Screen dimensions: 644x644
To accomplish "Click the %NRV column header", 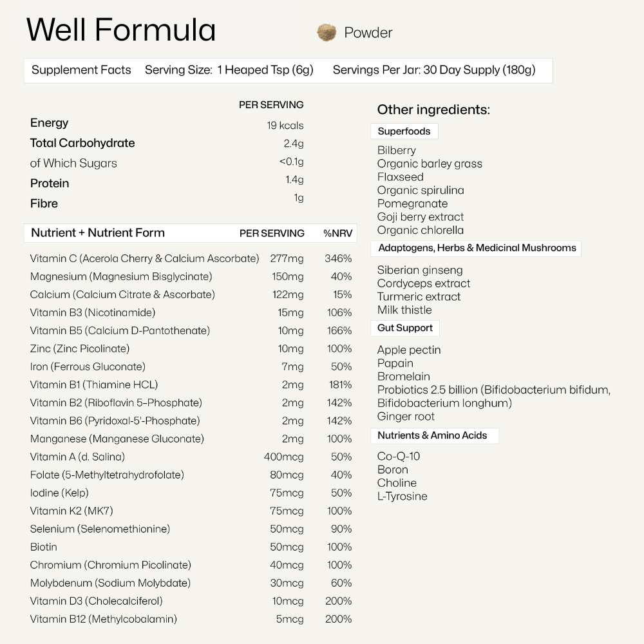I will 337,233.
